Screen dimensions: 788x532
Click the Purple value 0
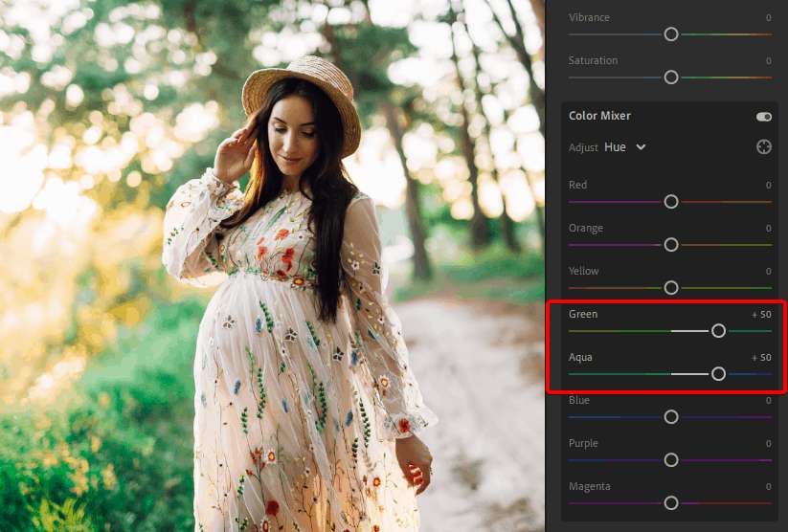(x=769, y=444)
